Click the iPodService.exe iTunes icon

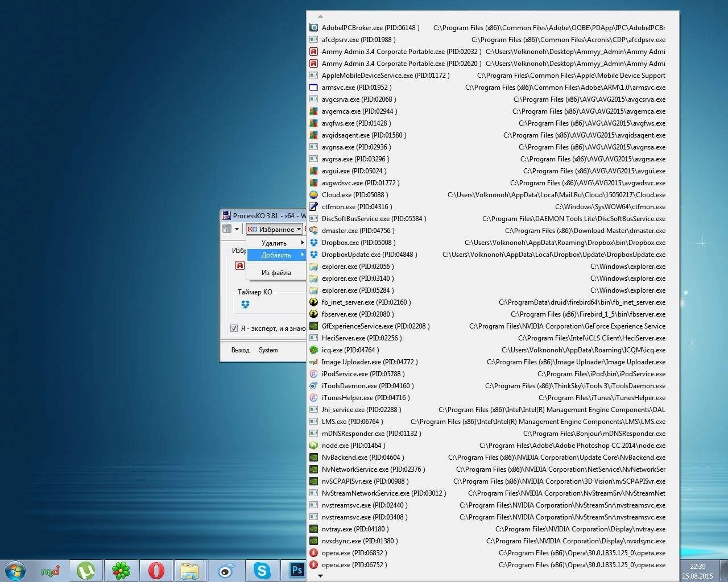click(313, 373)
